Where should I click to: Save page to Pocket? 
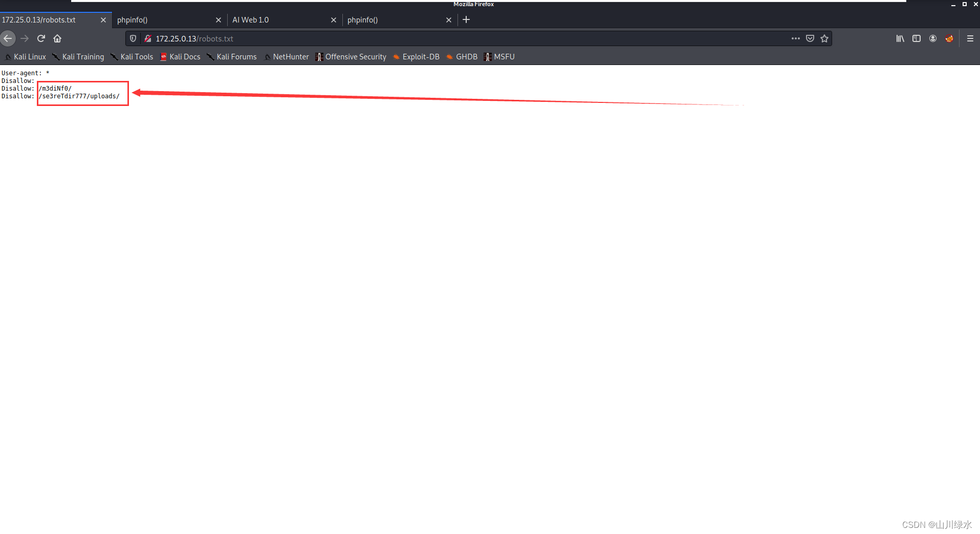(810, 38)
